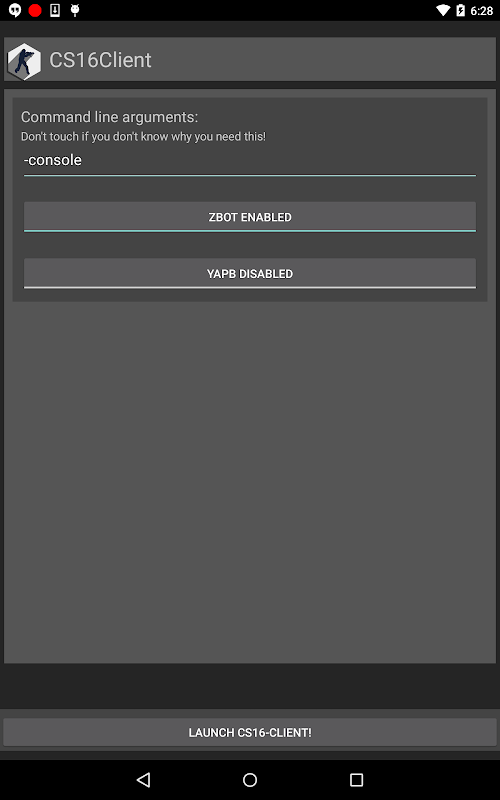The height and width of the screenshot is (800, 500).
Task: Tap the "Don't touch" warning text
Action: pyautogui.click(x=143, y=137)
